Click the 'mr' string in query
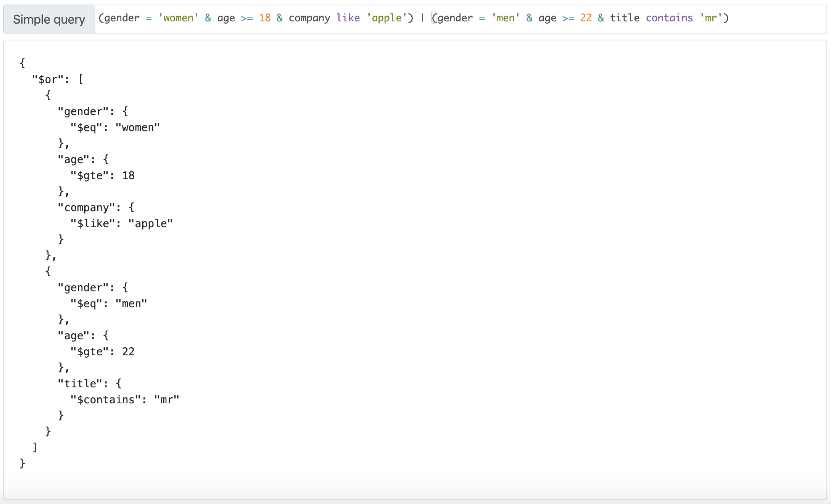Image resolution: width=831 pixels, height=504 pixels. pos(711,18)
